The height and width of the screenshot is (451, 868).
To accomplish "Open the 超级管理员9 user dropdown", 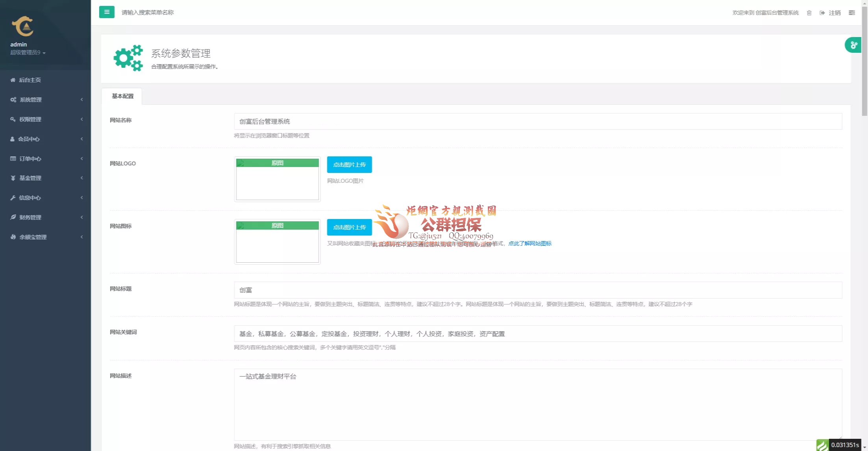I will click(28, 52).
